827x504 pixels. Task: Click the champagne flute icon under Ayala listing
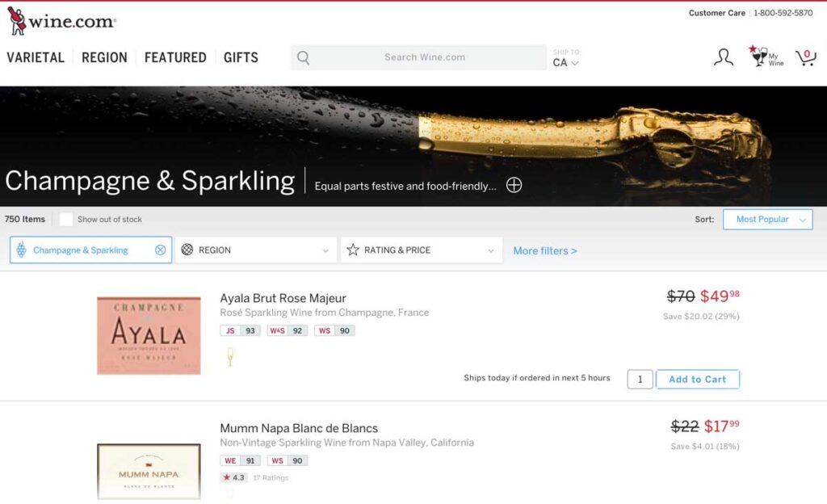[x=229, y=358]
